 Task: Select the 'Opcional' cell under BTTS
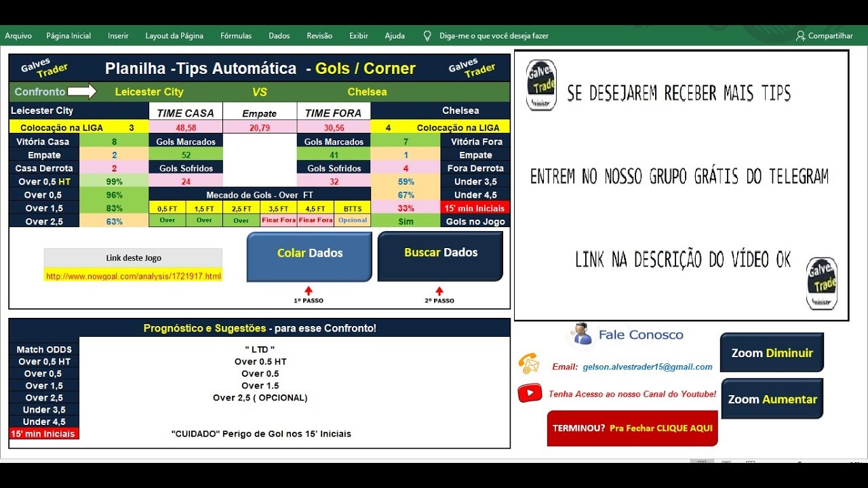[353, 220]
